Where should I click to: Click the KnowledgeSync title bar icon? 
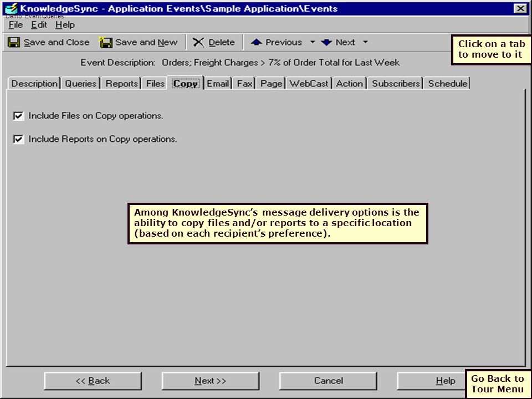12,8
